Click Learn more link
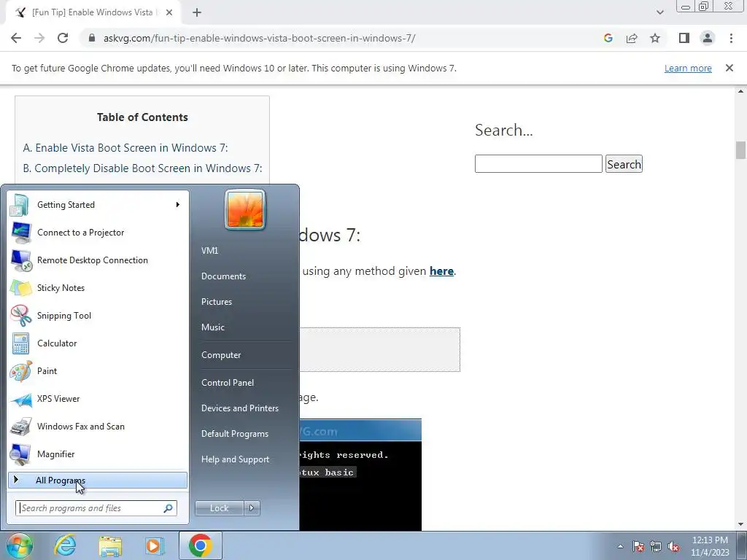 click(688, 69)
